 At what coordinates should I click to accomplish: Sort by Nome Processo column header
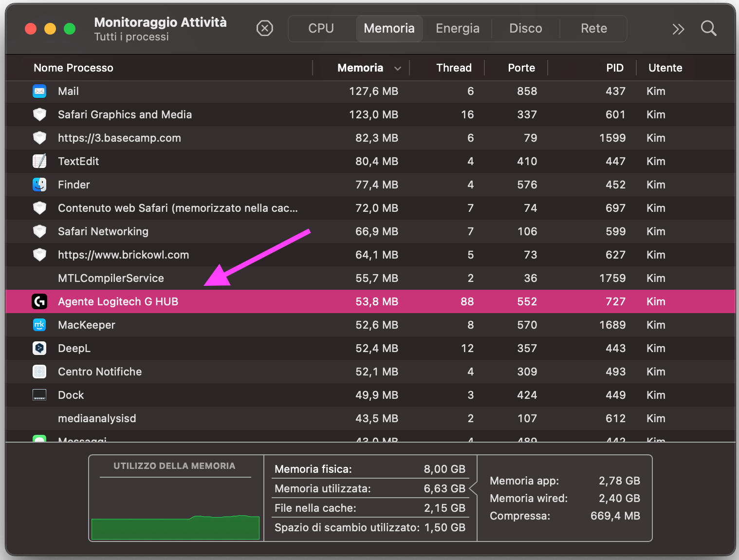coord(74,68)
